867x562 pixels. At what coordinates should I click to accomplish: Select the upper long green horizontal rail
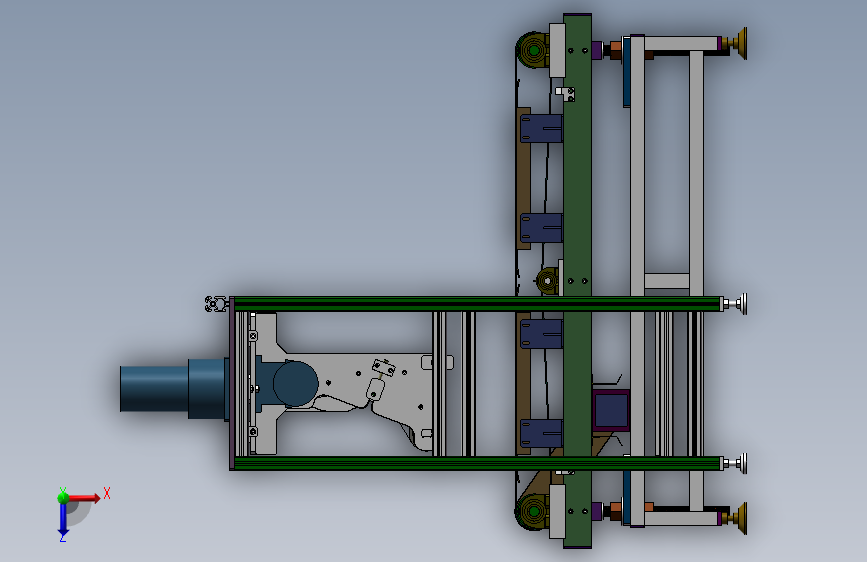[x=478, y=304]
